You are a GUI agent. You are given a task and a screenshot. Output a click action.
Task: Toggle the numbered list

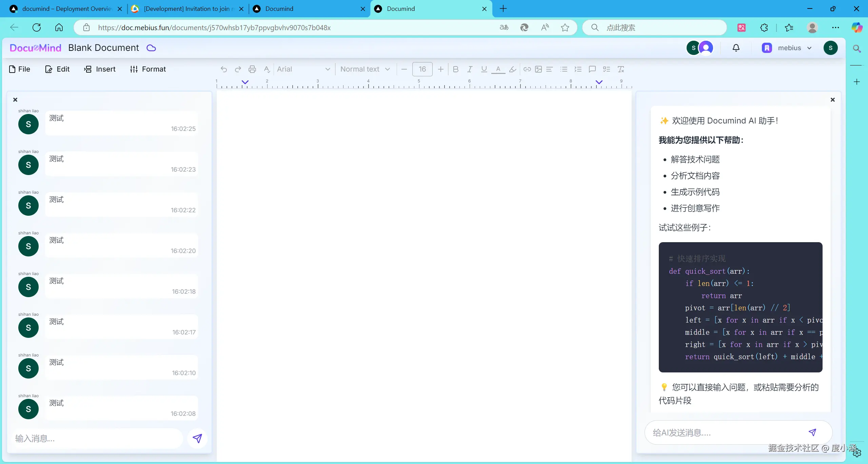pyautogui.click(x=578, y=69)
